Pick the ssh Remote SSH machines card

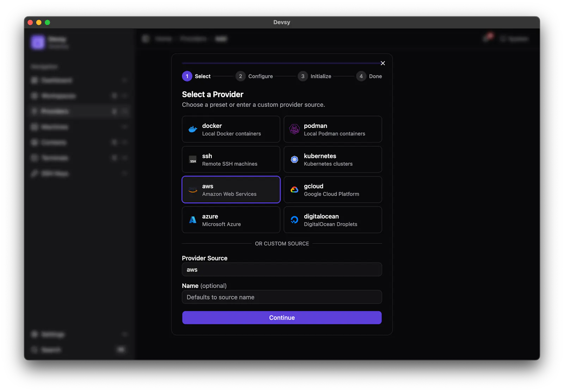point(231,159)
